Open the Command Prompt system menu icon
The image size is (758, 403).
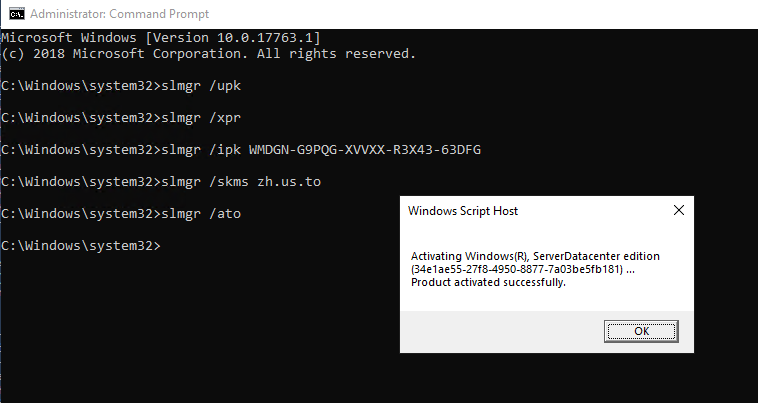pos(16,14)
